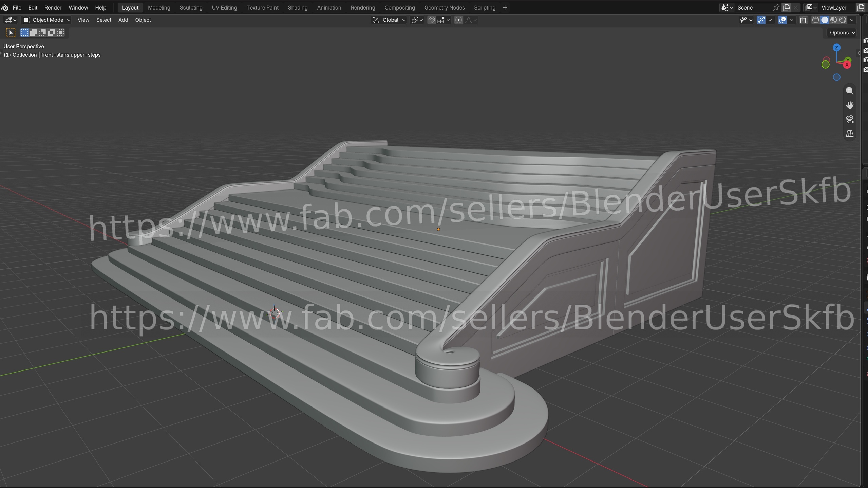Switch to the Animation workspace tab

click(x=329, y=7)
